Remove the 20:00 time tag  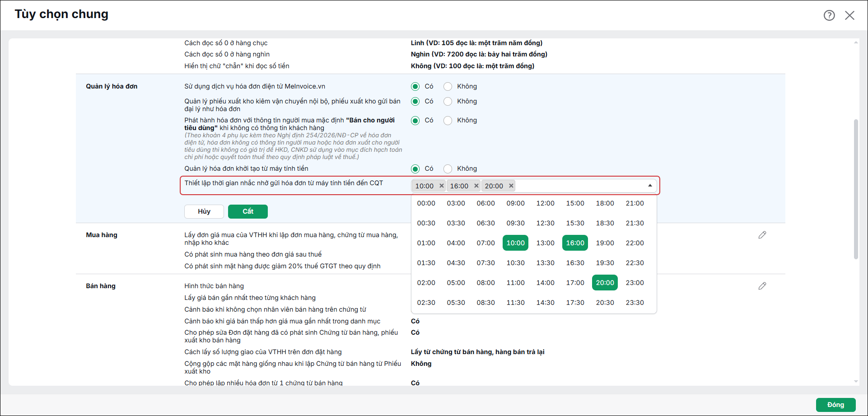511,186
